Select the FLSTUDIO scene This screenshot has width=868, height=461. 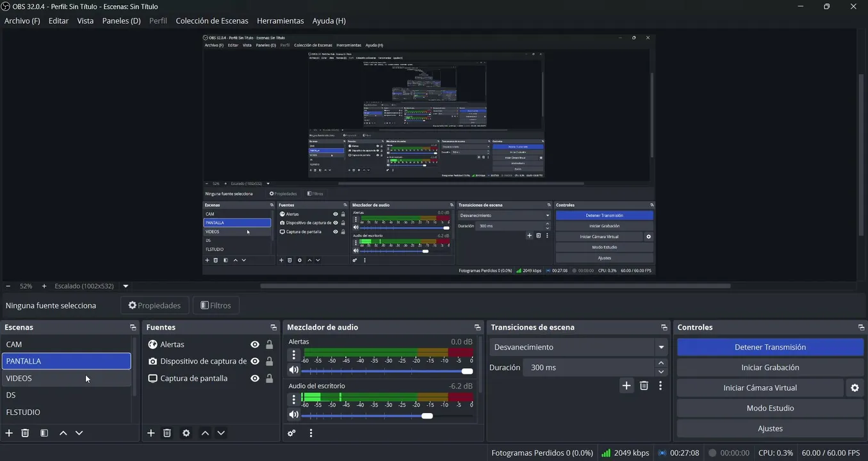click(67, 412)
